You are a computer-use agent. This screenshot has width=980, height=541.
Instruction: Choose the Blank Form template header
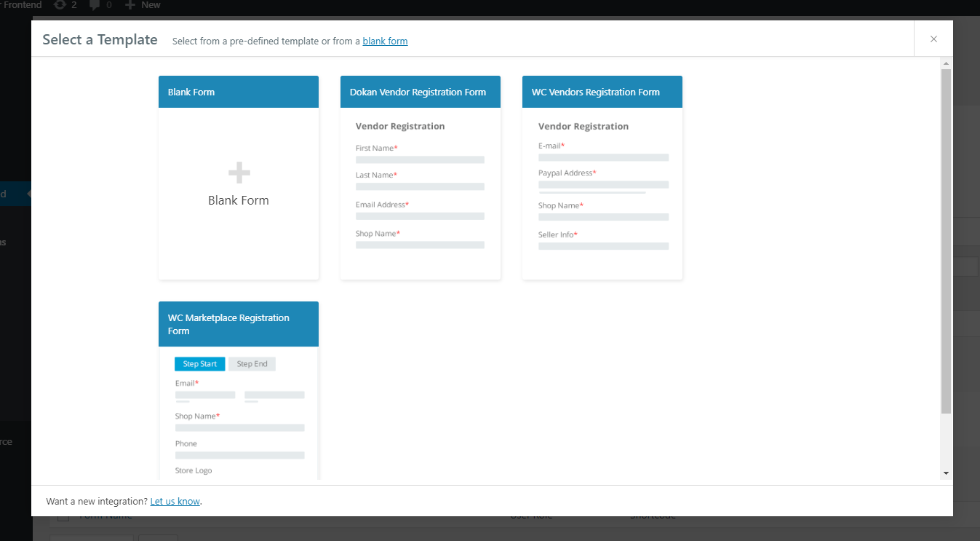pos(239,92)
